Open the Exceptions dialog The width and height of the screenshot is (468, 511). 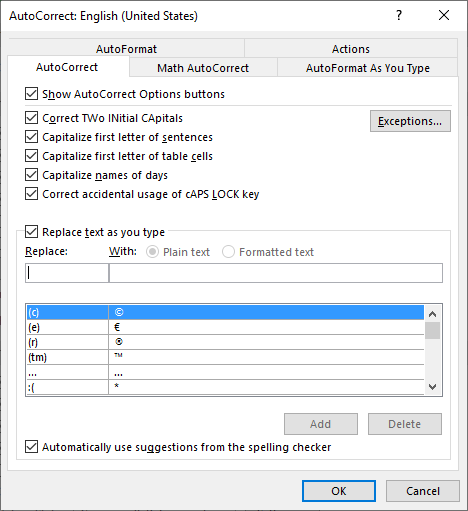pyautogui.click(x=410, y=121)
